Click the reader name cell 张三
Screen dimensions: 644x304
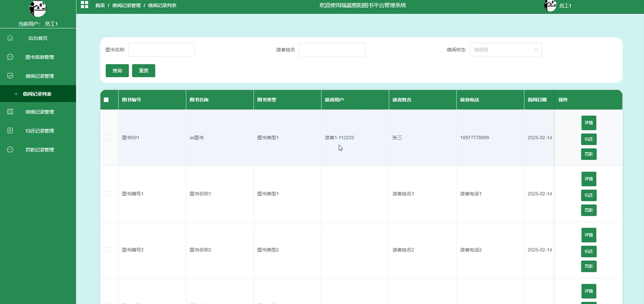(397, 138)
